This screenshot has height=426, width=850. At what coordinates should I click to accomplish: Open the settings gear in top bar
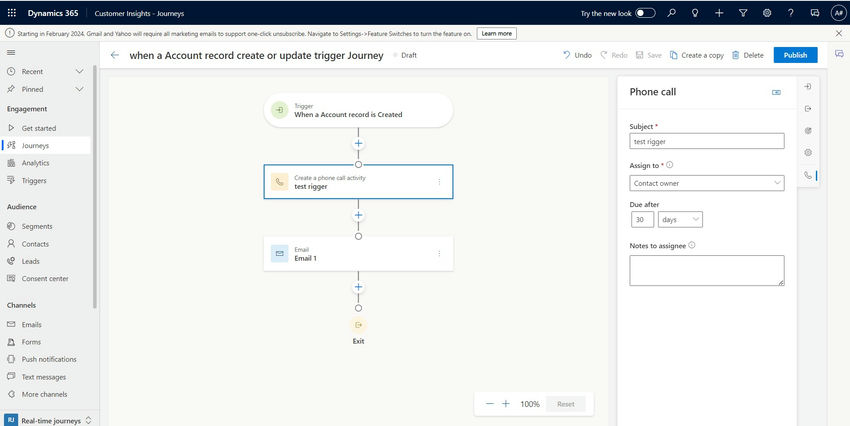(x=767, y=13)
